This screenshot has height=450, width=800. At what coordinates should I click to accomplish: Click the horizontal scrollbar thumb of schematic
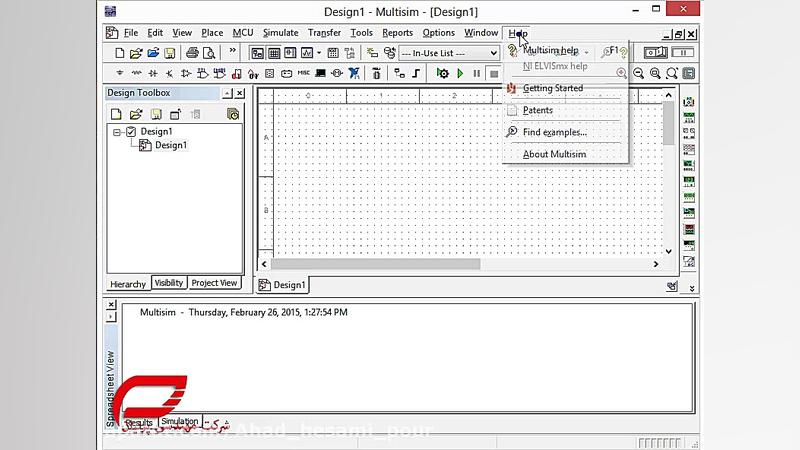(376, 264)
